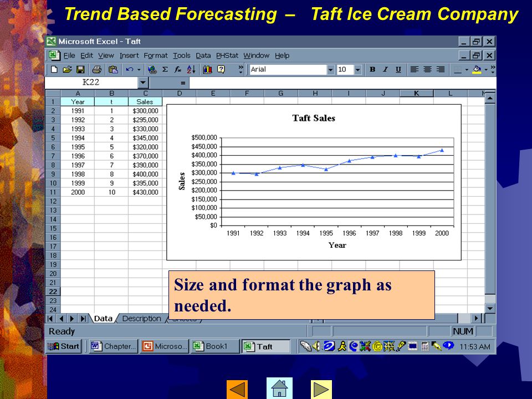This screenshot has width=532, height=399.
Task: Toggle Underline formatting
Action: click(x=398, y=70)
